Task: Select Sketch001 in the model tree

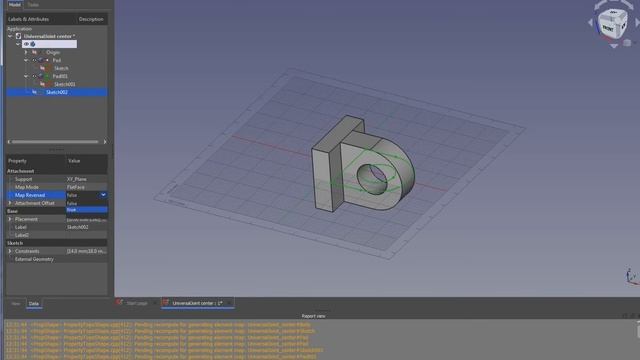Action: point(65,84)
